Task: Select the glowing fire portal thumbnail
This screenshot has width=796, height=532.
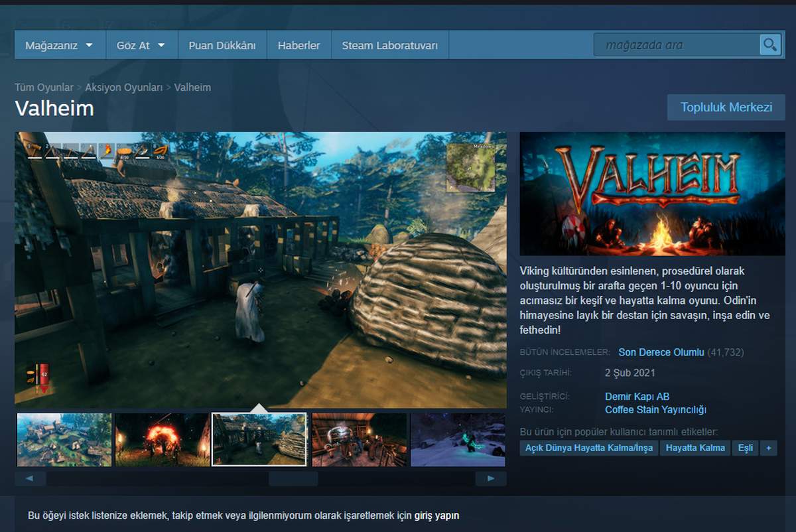Action: [163, 439]
